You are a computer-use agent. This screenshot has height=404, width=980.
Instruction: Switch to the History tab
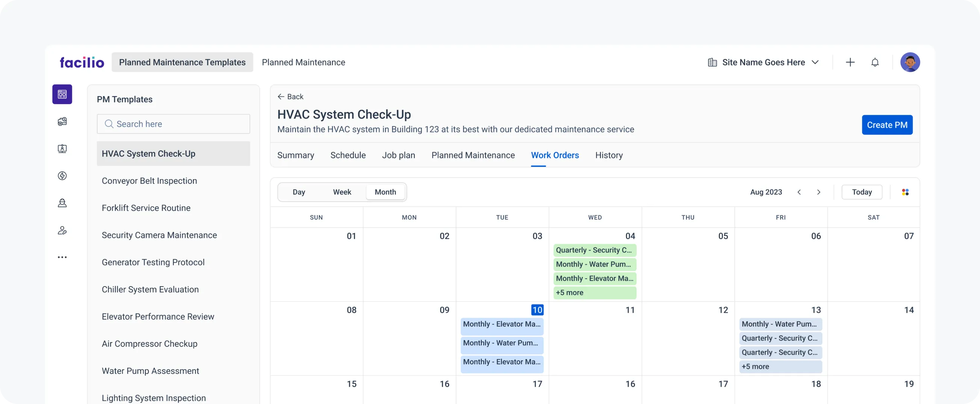[609, 155]
